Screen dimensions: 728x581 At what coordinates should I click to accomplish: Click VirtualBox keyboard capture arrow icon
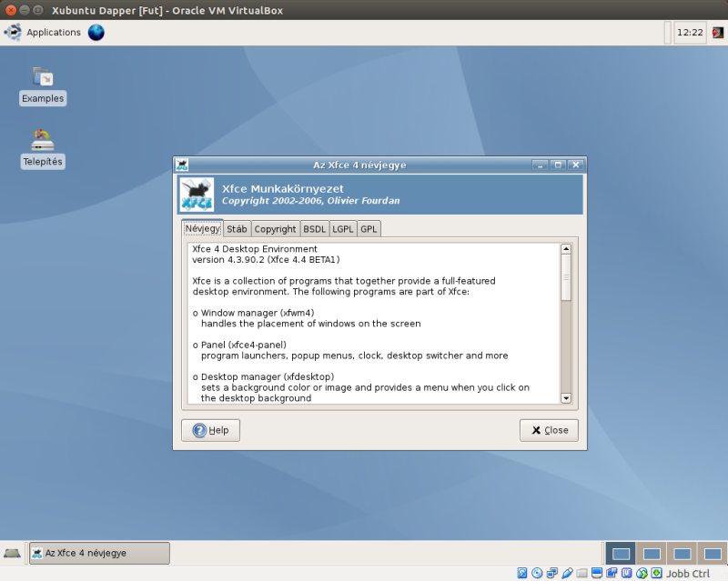[x=656, y=573]
